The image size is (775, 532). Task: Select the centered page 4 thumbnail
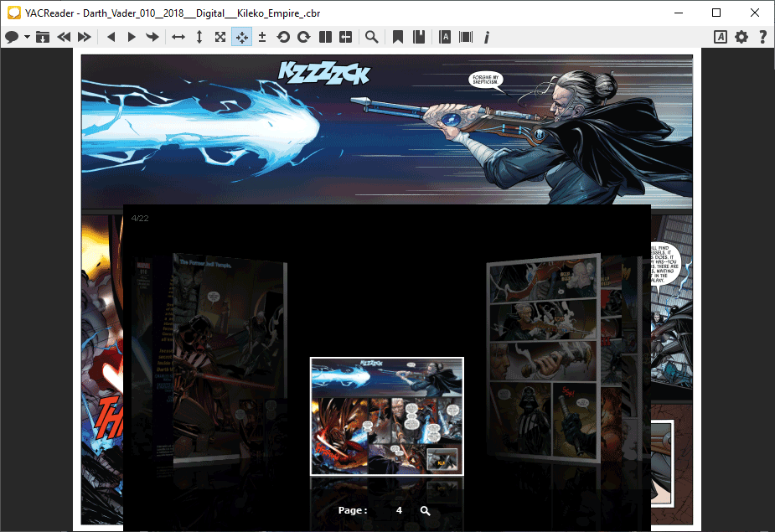[387, 416]
